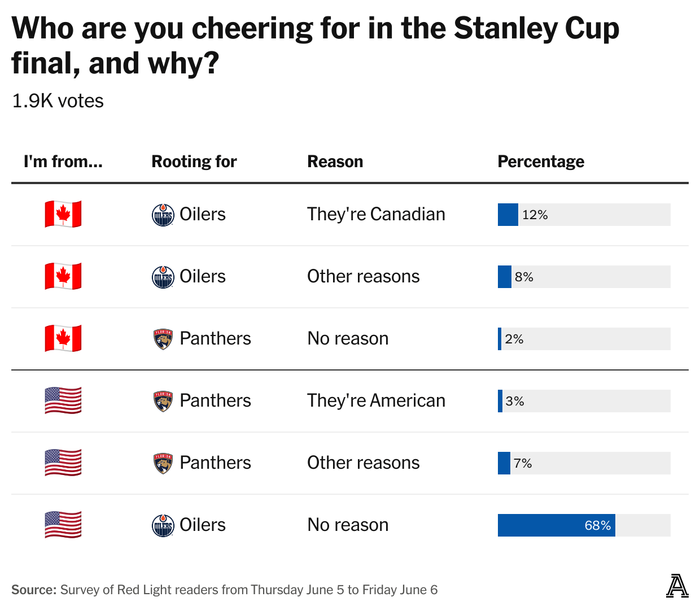700x610 pixels.
Task: Click the "They're Canadian" reason text
Action: 376,214
